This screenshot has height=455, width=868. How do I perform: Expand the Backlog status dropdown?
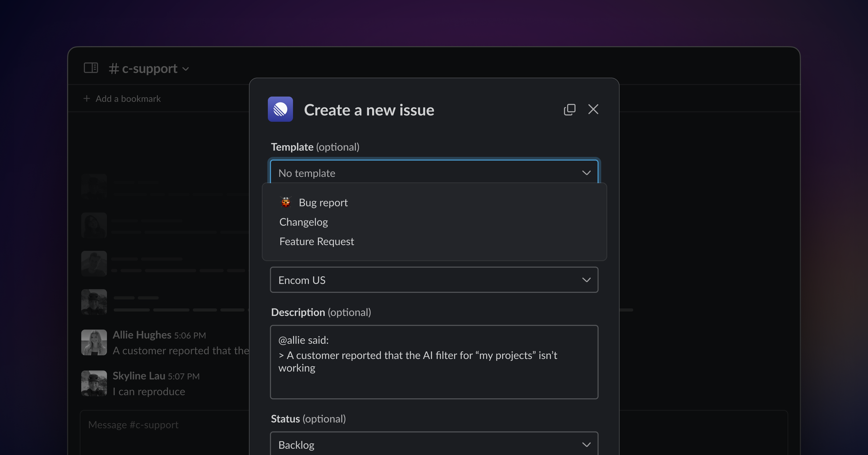click(x=434, y=445)
